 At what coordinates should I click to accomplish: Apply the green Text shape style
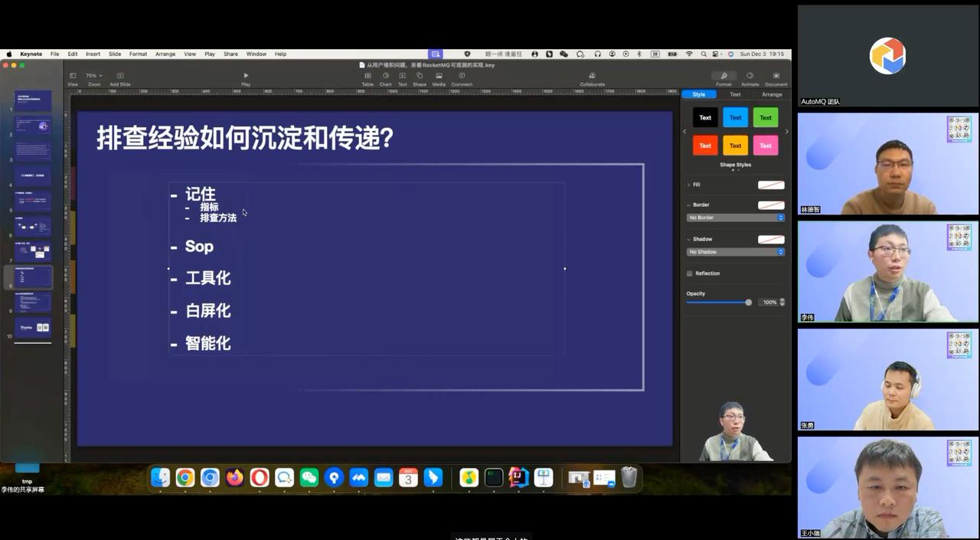766,117
